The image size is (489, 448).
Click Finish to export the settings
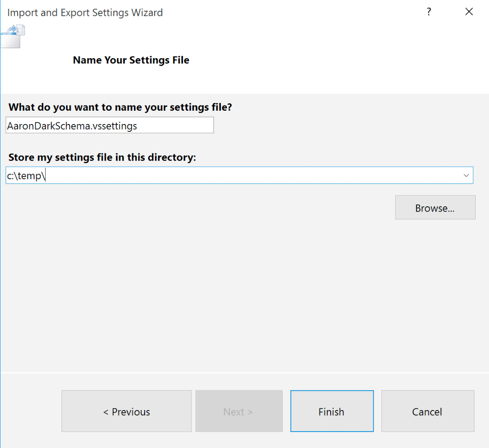tap(331, 412)
